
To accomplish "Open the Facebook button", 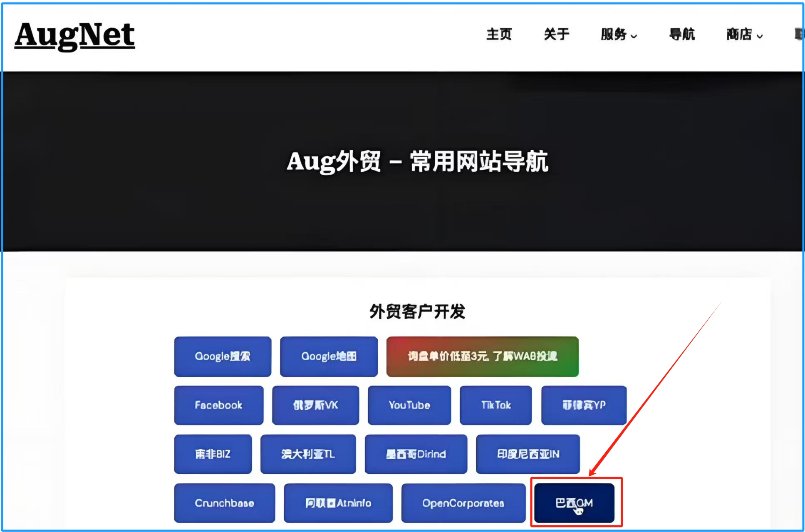I will 218,405.
